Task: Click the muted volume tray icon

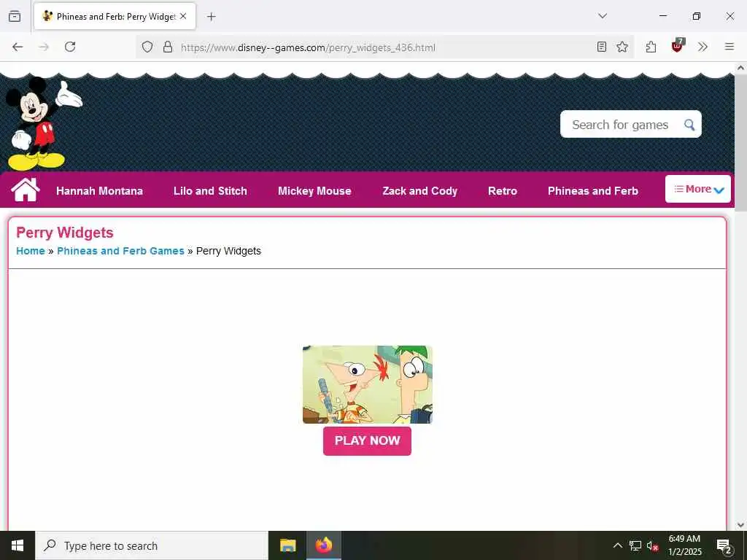Action: tap(652, 545)
